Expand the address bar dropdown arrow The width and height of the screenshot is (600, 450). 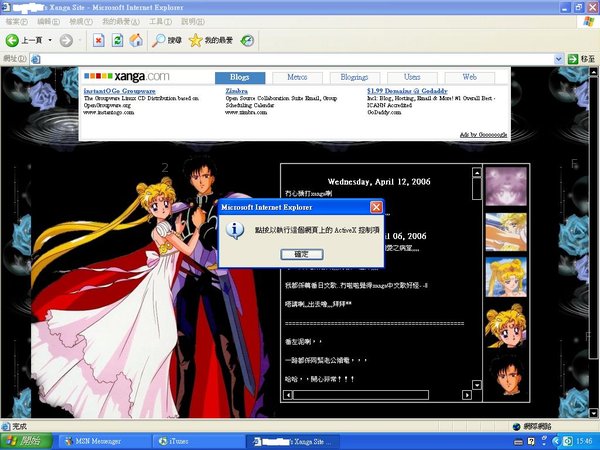point(558,59)
